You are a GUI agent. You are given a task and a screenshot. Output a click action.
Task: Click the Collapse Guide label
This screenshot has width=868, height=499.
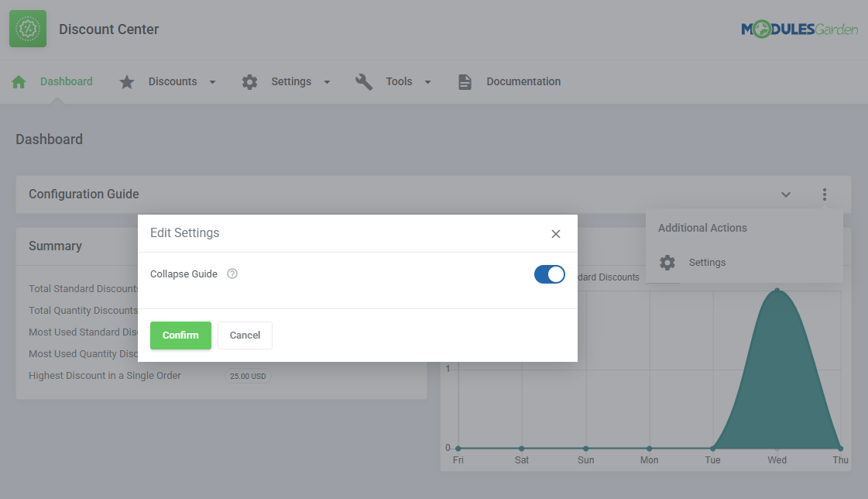(184, 274)
